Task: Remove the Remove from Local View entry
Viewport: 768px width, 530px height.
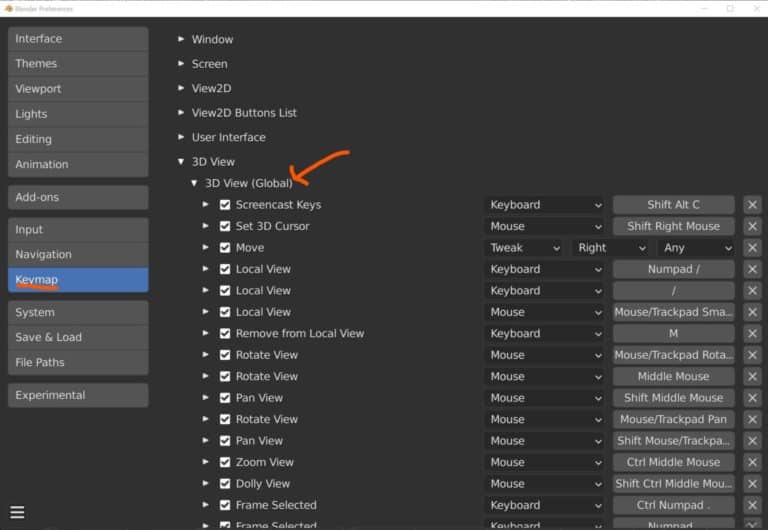Action: pos(752,334)
